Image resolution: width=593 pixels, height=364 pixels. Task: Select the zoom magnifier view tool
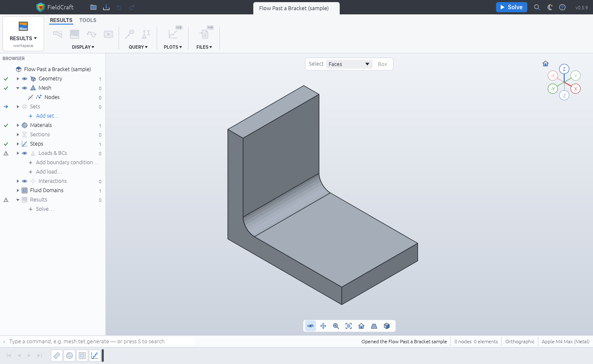click(336, 326)
